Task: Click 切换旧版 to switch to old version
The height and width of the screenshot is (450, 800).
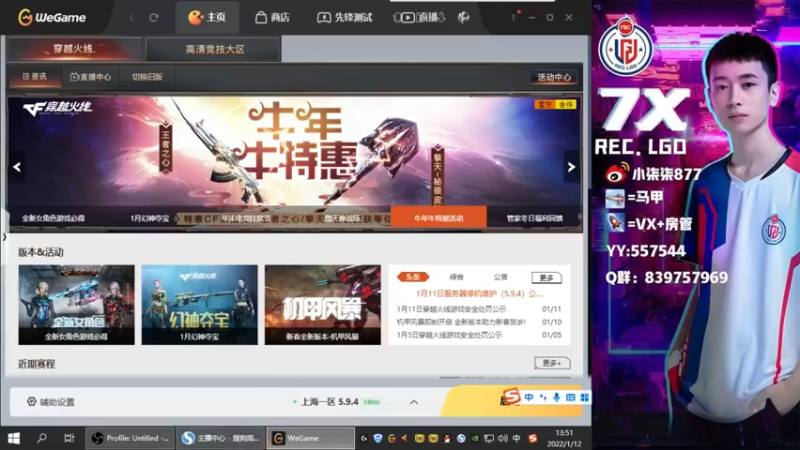Action: pos(147,77)
